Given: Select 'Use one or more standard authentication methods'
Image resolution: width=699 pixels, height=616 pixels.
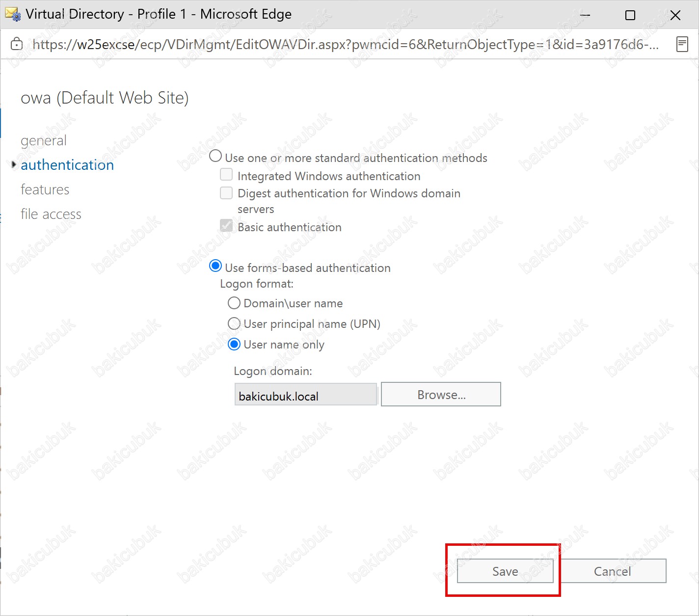Looking at the screenshot, I should click(x=215, y=157).
